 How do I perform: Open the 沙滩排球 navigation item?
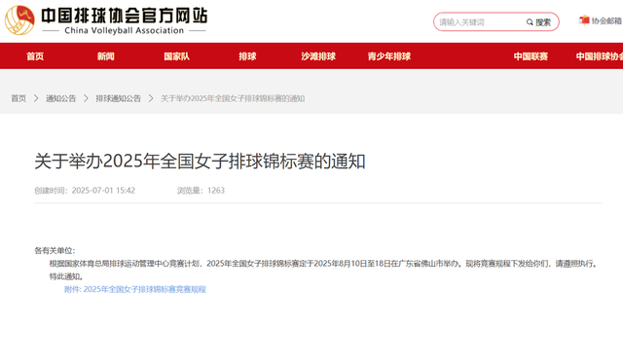(x=318, y=56)
